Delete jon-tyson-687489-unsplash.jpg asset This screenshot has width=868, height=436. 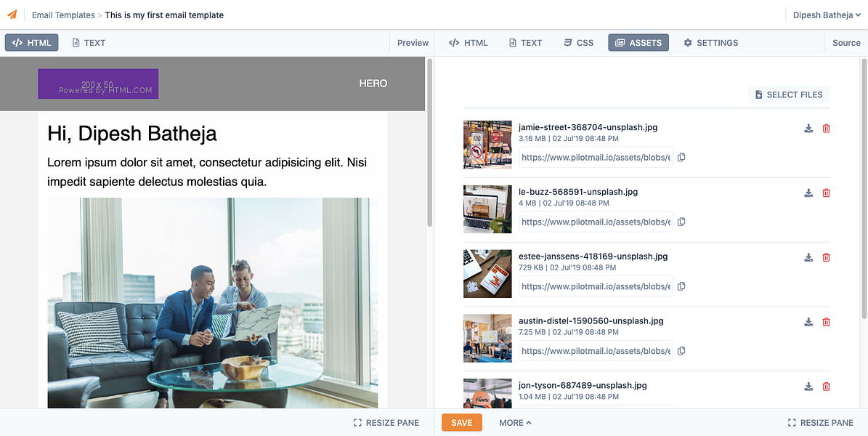827,387
